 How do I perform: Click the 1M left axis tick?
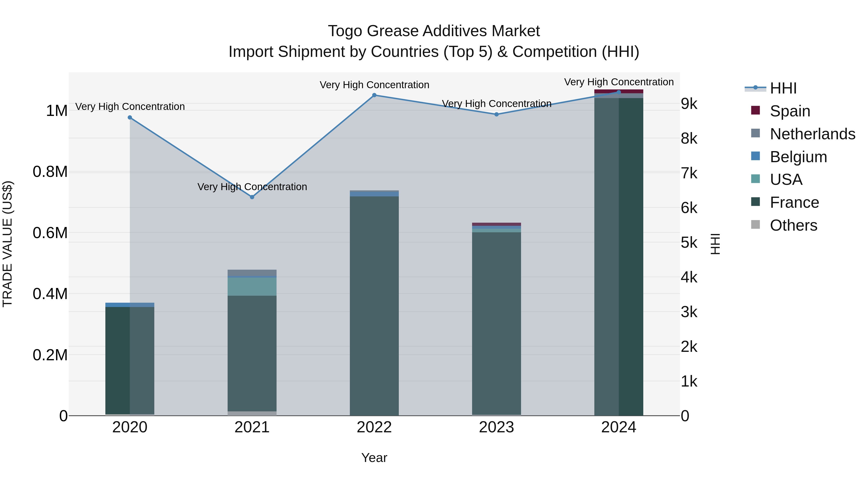click(x=57, y=111)
